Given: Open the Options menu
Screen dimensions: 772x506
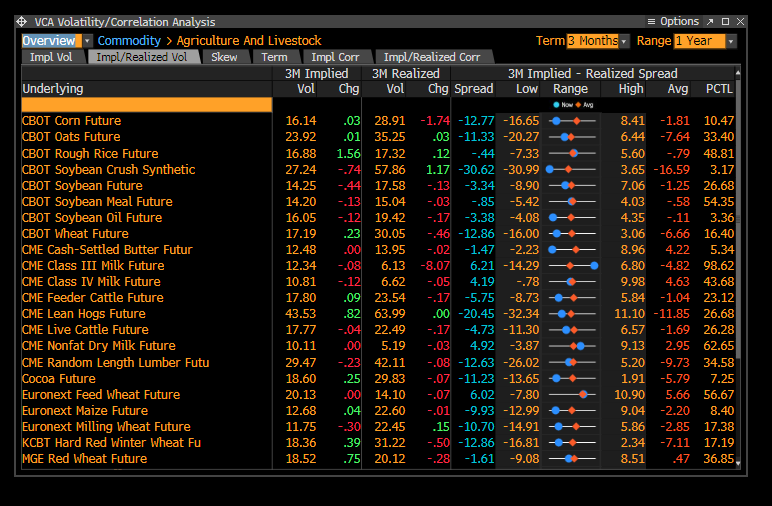Looking at the screenshot, I should tap(673, 22).
